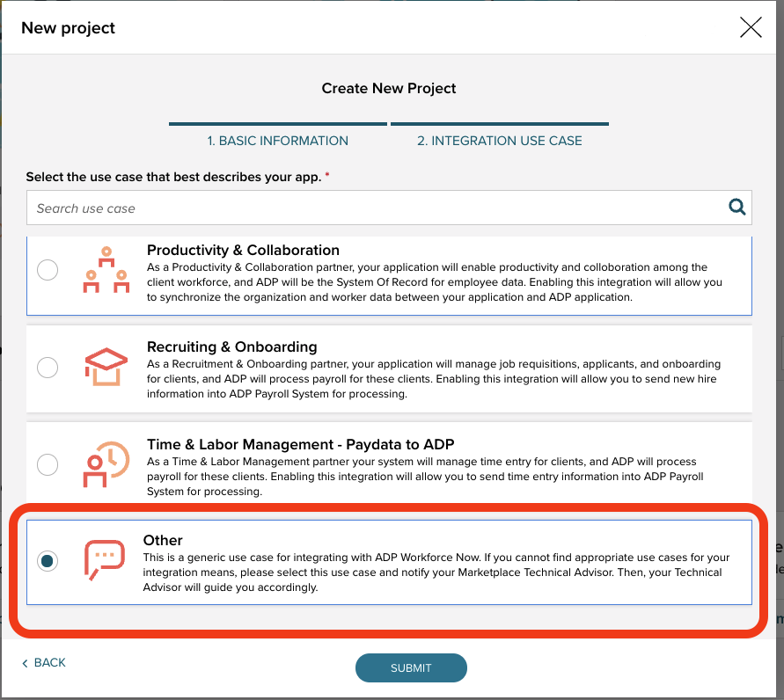Click the Time & Labor Management title text

(300, 443)
